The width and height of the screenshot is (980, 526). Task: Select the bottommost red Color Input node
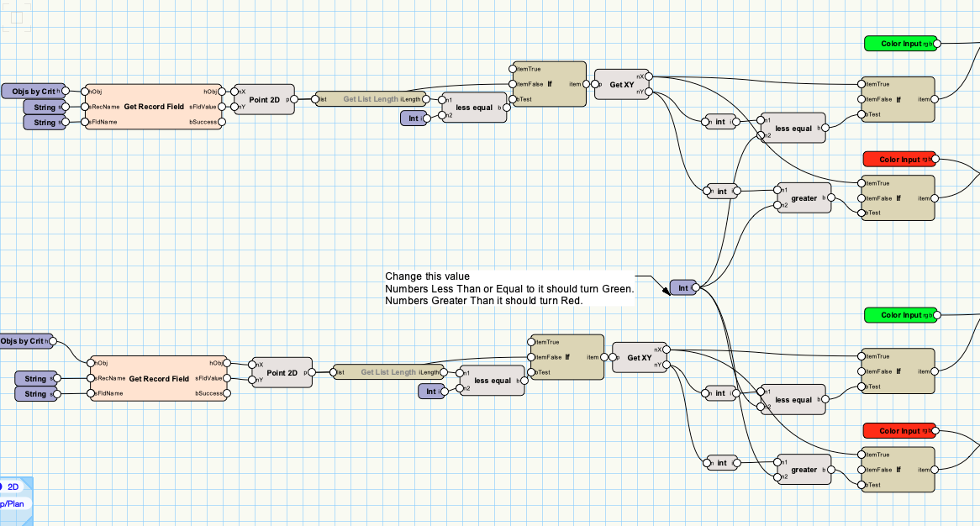click(x=899, y=431)
